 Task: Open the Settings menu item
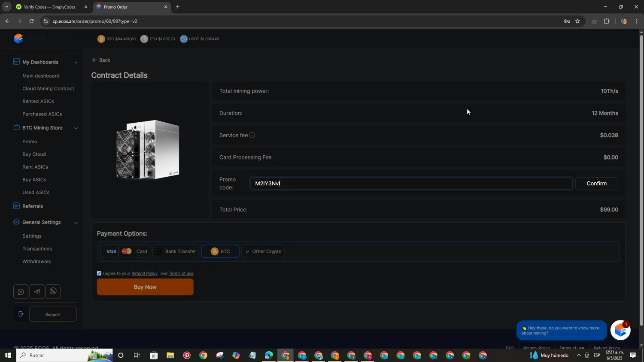(x=32, y=236)
